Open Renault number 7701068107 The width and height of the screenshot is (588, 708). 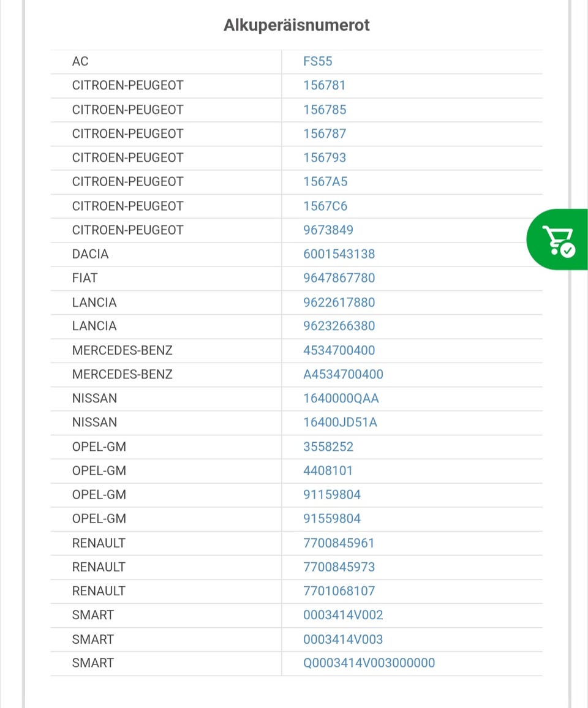pyautogui.click(x=339, y=591)
